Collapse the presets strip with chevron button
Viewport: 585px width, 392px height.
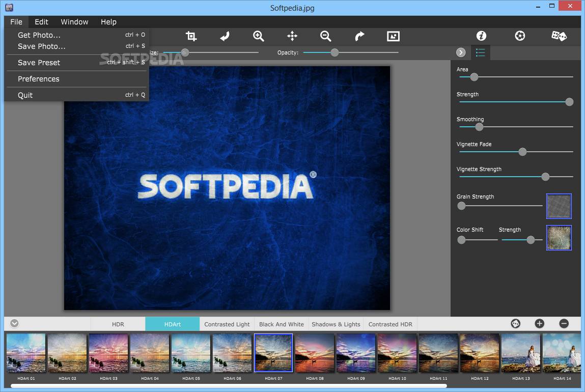click(x=15, y=323)
